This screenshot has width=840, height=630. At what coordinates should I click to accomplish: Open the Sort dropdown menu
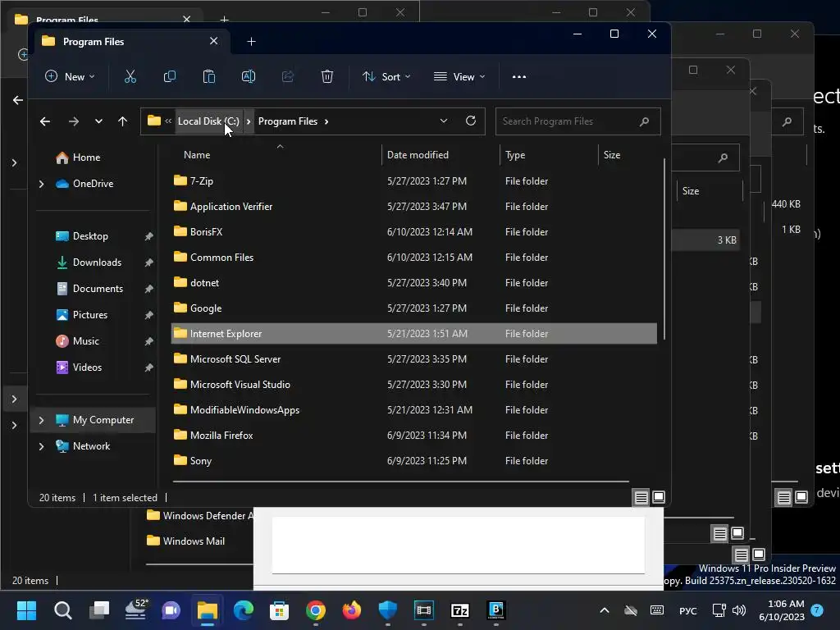pos(386,76)
